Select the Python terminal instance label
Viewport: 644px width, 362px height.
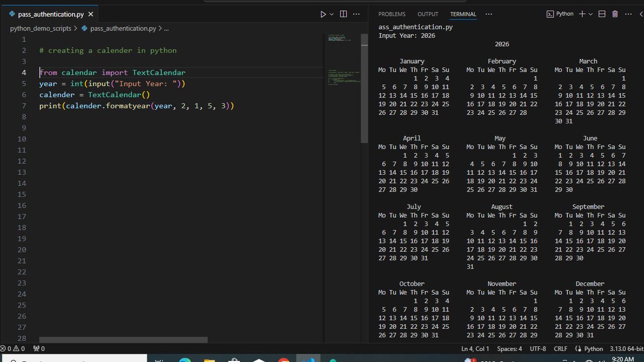pyautogui.click(x=560, y=14)
